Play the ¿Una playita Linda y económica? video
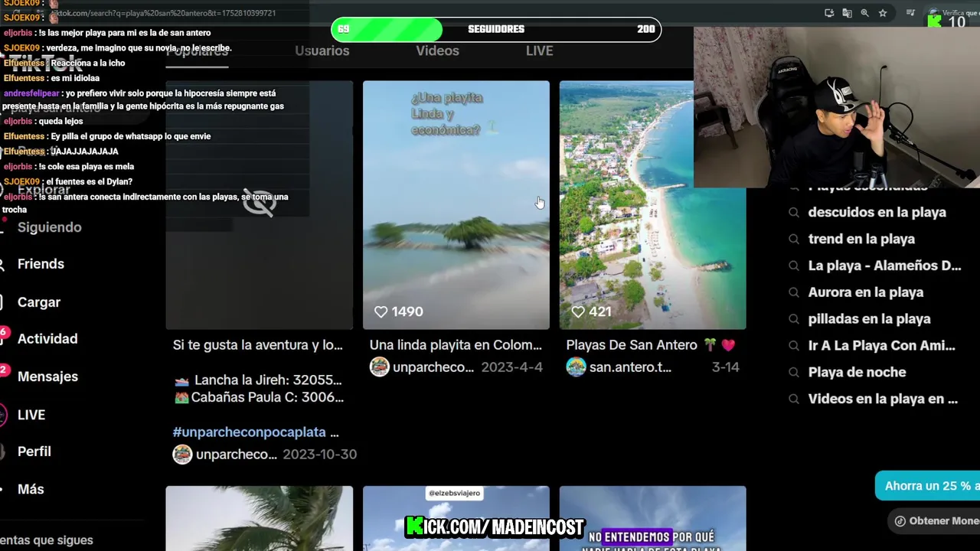The image size is (980, 551). [456, 205]
